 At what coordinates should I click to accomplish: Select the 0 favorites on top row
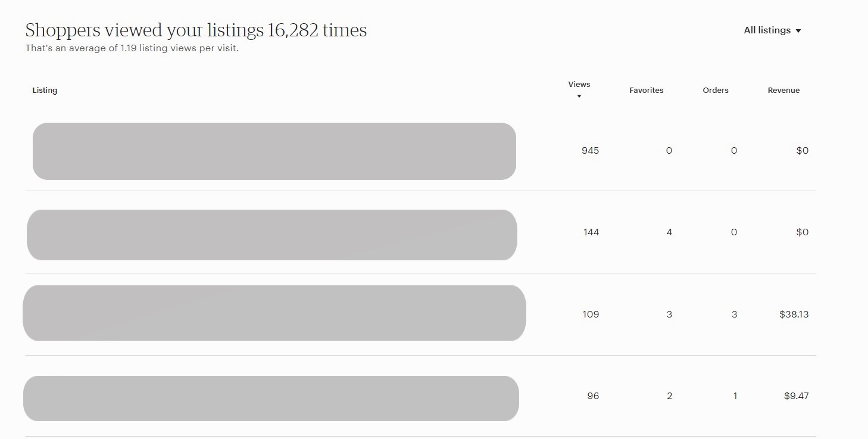pos(669,150)
